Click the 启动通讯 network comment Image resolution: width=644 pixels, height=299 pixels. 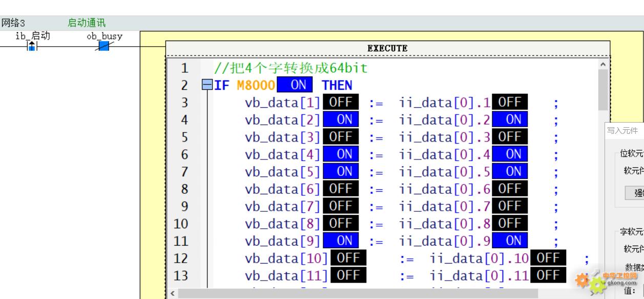tap(87, 23)
